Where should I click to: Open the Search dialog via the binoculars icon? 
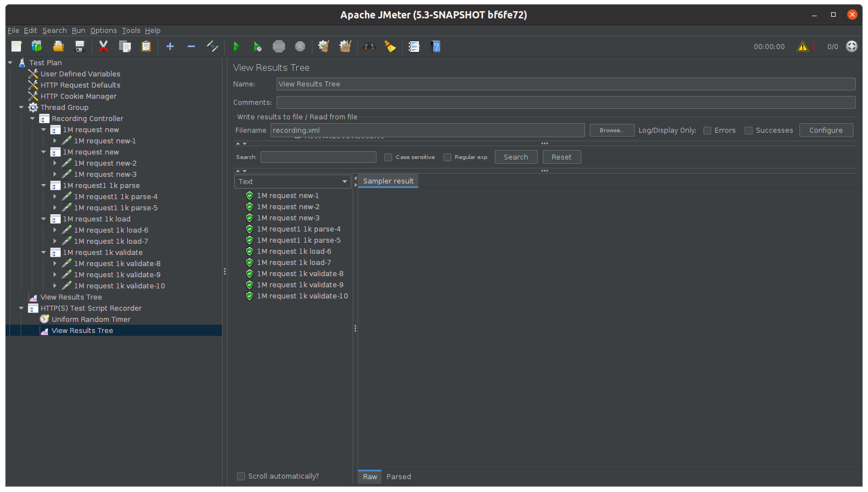369,46
